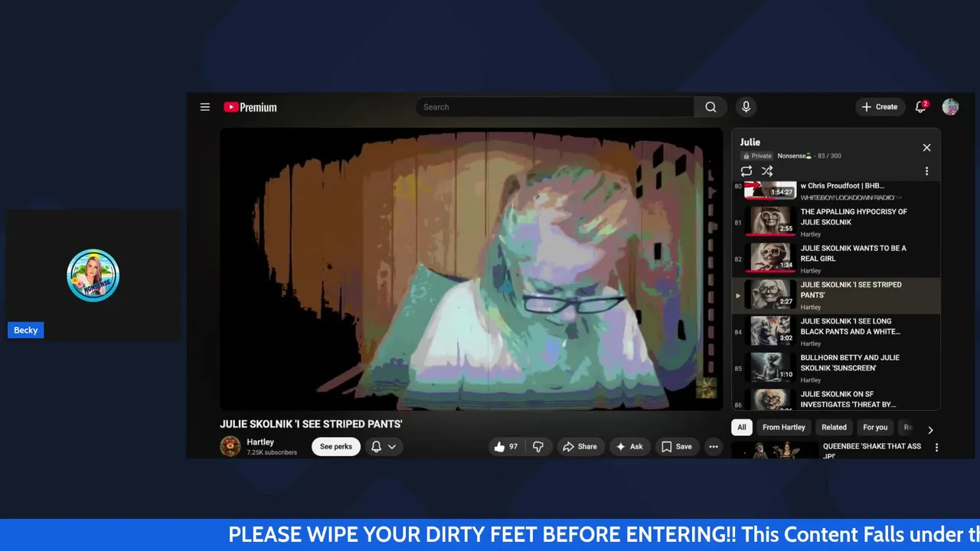Like the video with 97 likes
The image size is (980, 551).
click(507, 446)
